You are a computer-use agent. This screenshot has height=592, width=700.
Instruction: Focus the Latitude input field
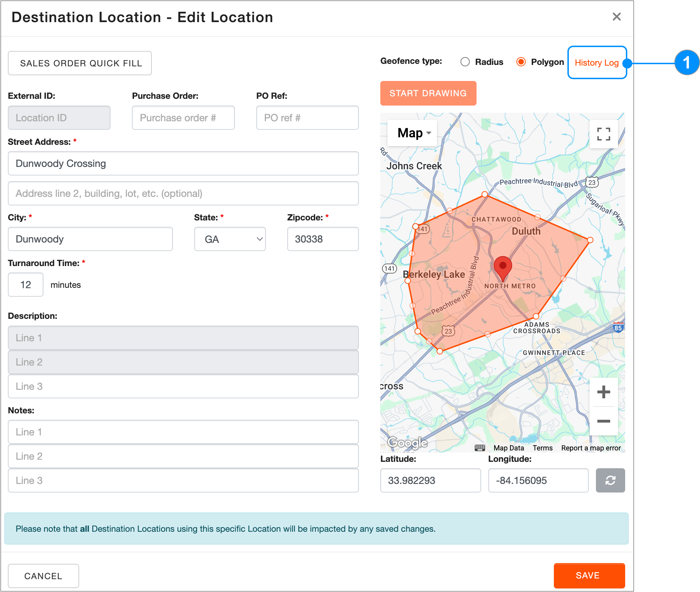coord(431,480)
